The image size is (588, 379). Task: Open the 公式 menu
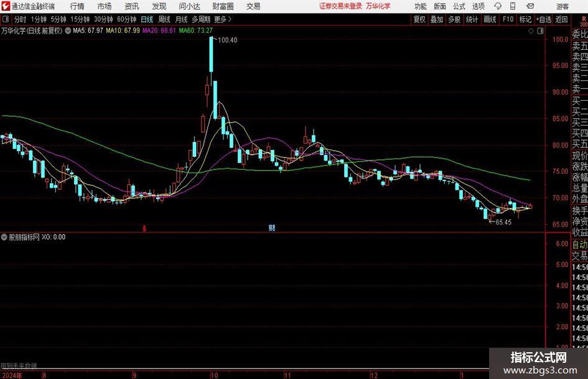click(459, 6)
